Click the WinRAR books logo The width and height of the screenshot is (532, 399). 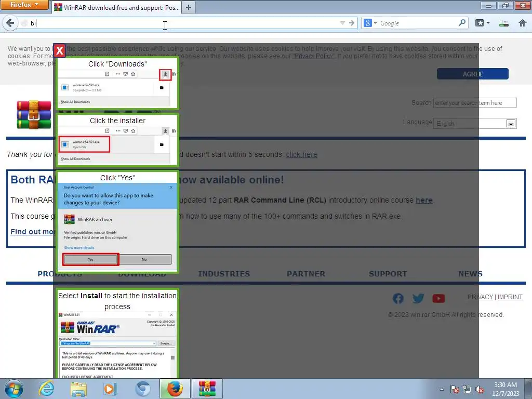coord(34,115)
